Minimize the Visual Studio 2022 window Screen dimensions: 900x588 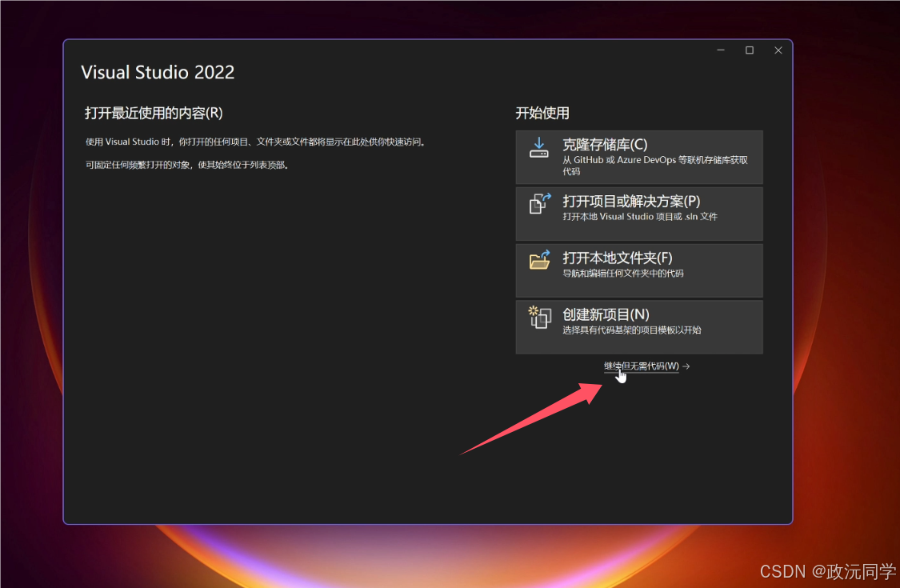(x=721, y=50)
